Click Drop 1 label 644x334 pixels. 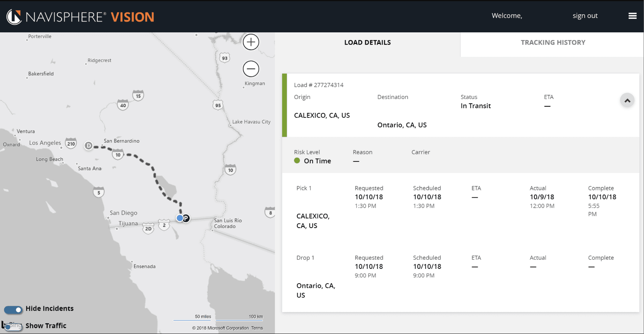coord(305,258)
